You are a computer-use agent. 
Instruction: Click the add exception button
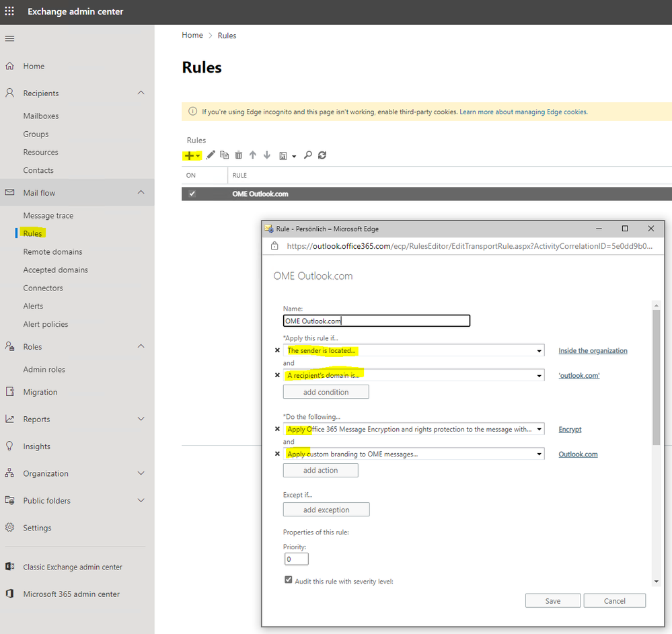point(326,510)
